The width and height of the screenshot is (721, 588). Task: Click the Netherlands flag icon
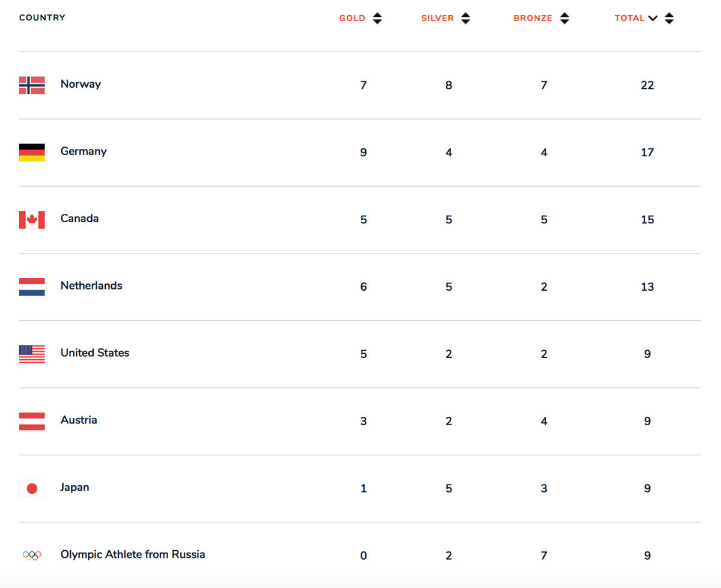pos(32,287)
